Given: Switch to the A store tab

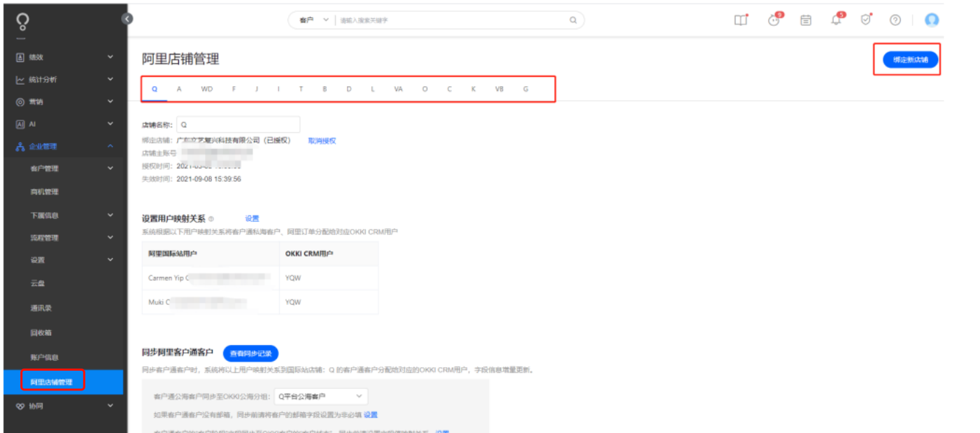Looking at the screenshot, I should pyautogui.click(x=179, y=89).
